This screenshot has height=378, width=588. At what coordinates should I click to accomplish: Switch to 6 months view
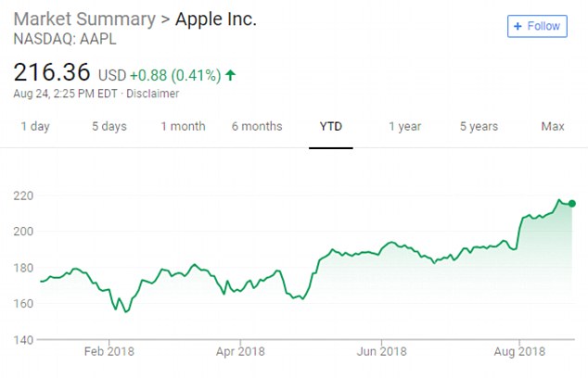point(257,126)
